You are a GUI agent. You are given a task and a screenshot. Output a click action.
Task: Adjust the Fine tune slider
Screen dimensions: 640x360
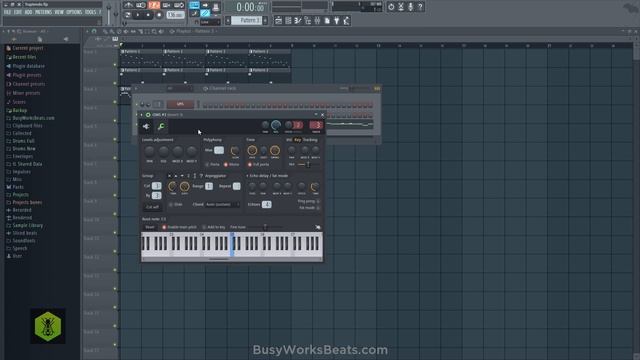[265, 227]
